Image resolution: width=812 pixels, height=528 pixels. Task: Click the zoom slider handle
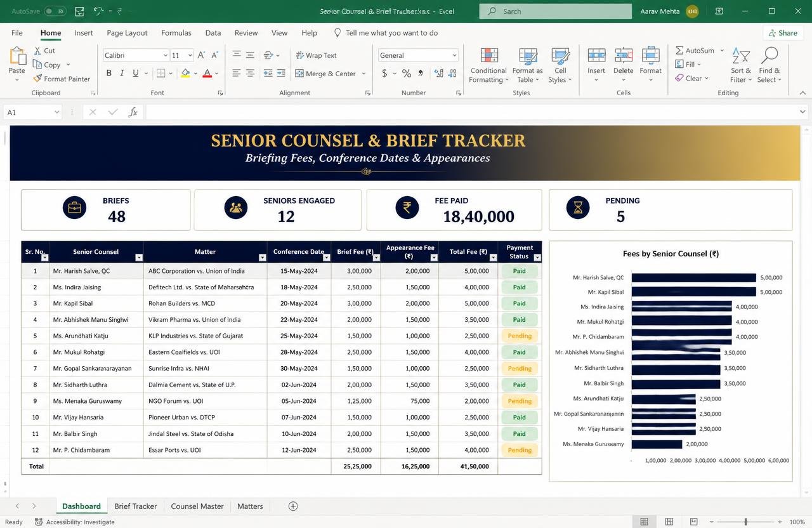746,522
